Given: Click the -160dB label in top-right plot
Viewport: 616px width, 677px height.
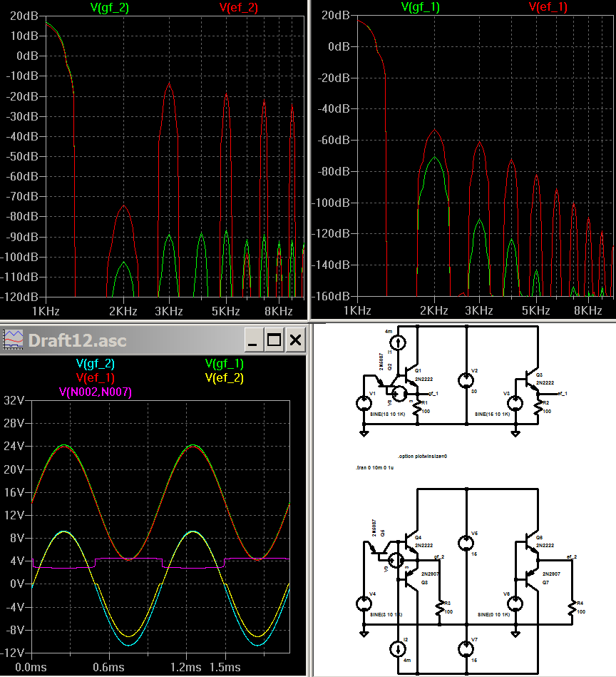Looking at the screenshot, I should (x=332, y=297).
